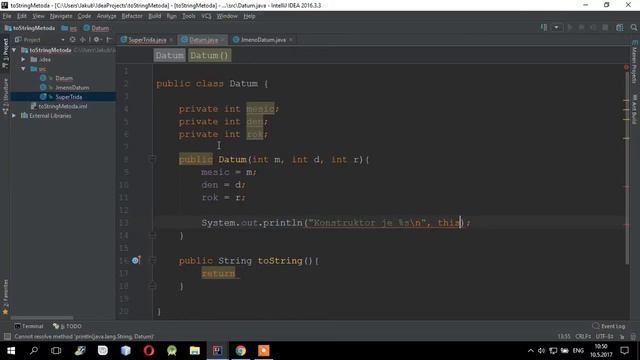Collapse the src folder

pyautogui.click(x=23, y=69)
